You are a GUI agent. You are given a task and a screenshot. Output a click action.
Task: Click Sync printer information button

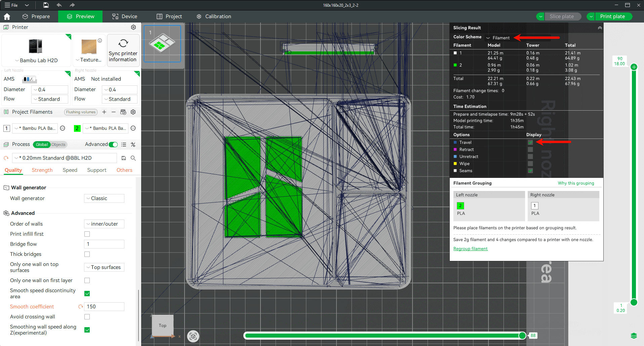tap(123, 50)
